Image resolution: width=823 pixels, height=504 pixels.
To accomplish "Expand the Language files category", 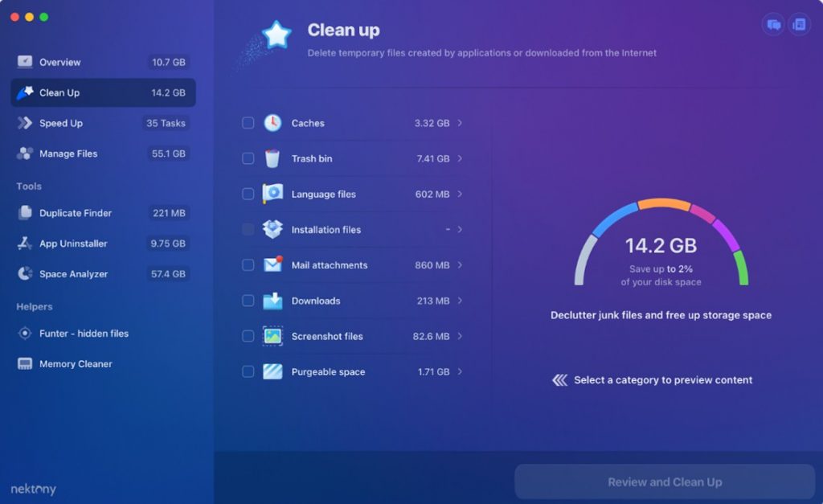I will [x=459, y=194].
